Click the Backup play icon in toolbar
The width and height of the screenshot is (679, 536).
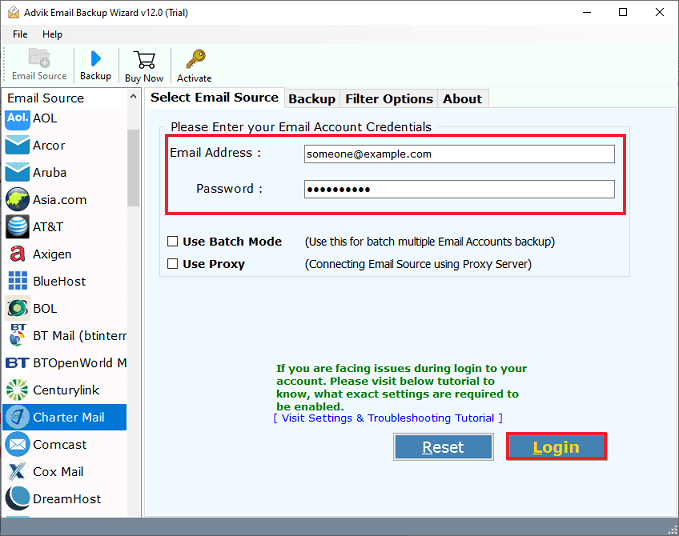point(96,59)
